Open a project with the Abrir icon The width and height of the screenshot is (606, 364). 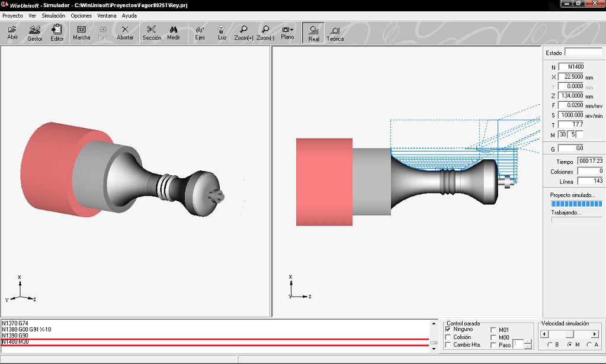pos(12,33)
